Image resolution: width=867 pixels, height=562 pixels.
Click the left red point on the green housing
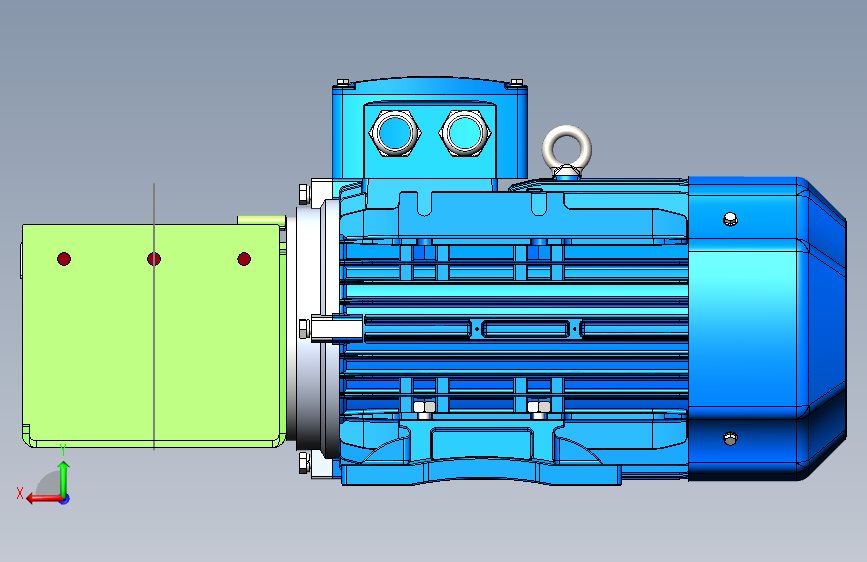tap(64, 259)
